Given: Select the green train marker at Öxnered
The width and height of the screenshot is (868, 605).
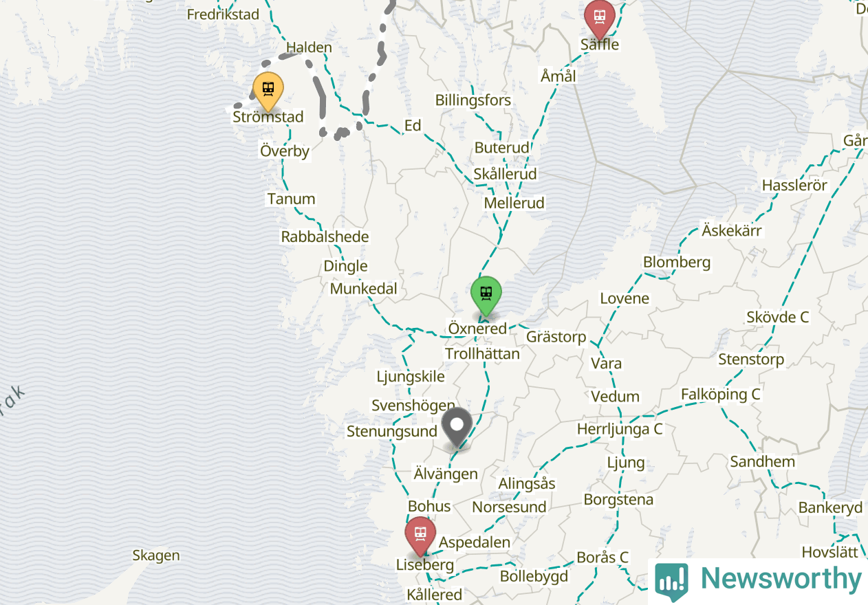Looking at the screenshot, I should click(486, 296).
